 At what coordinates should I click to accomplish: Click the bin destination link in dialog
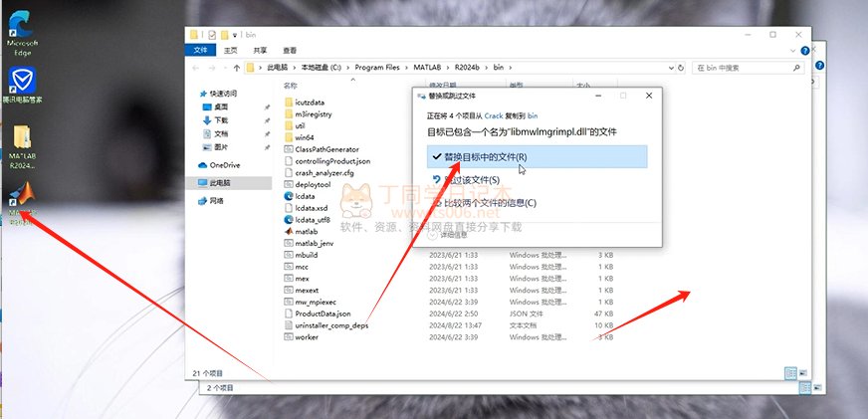coord(533,115)
